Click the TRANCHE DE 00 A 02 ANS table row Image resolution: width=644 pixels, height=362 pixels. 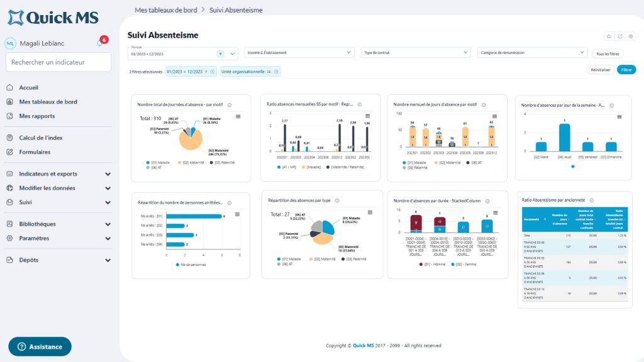pyautogui.click(x=575, y=247)
